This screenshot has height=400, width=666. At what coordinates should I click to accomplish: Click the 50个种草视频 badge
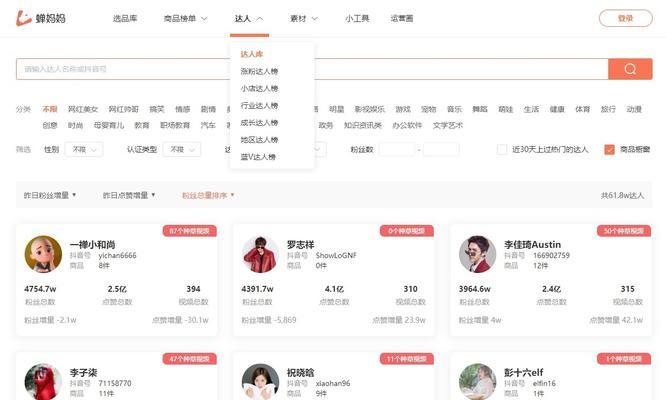coord(624,231)
